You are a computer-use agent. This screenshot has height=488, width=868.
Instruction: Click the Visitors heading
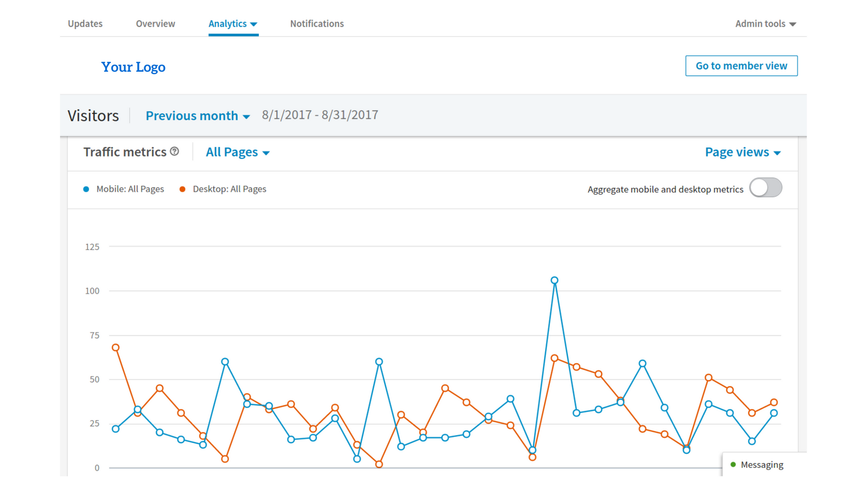[x=93, y=115]
